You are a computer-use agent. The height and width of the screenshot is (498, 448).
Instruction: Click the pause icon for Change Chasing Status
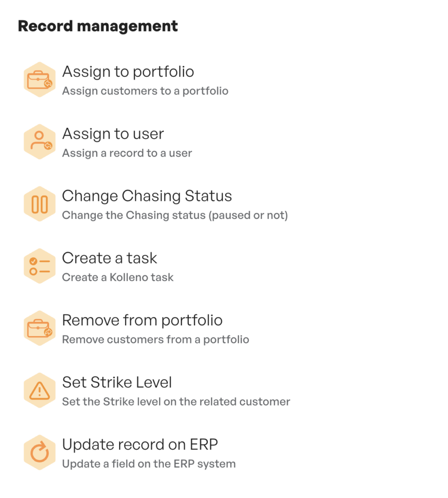39,204
